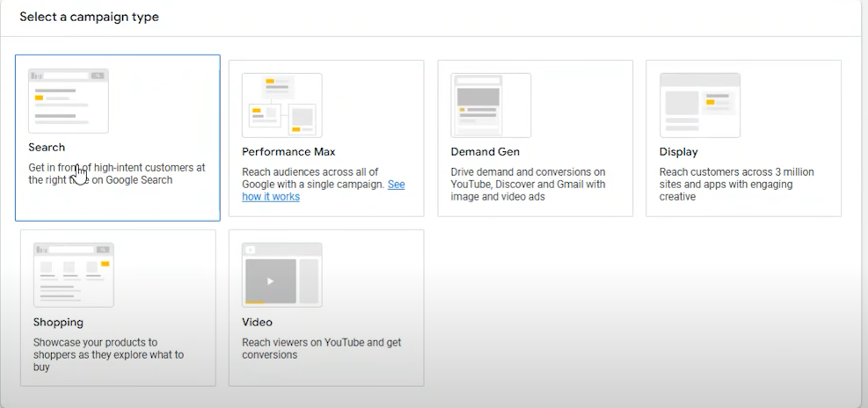The height and width of the screenshot is (408, 868).
Task: Click 'Drive demand and conversions on YouTube' description
Action: tap(528, 185)
